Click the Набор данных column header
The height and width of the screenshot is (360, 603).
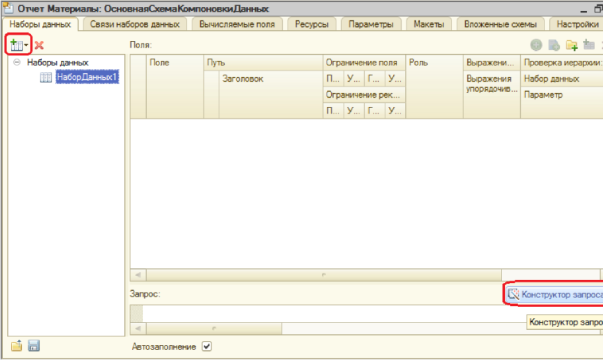click(x=562, y=79)
